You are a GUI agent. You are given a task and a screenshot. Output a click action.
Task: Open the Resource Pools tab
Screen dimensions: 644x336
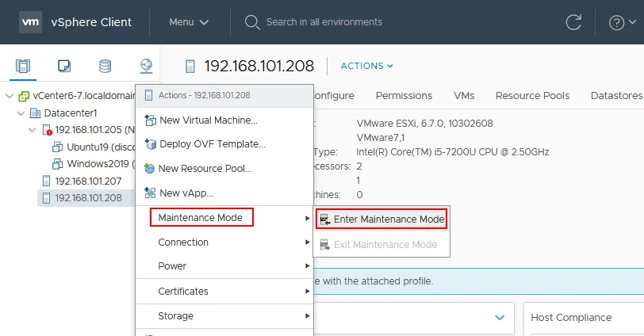coord(532,95)
